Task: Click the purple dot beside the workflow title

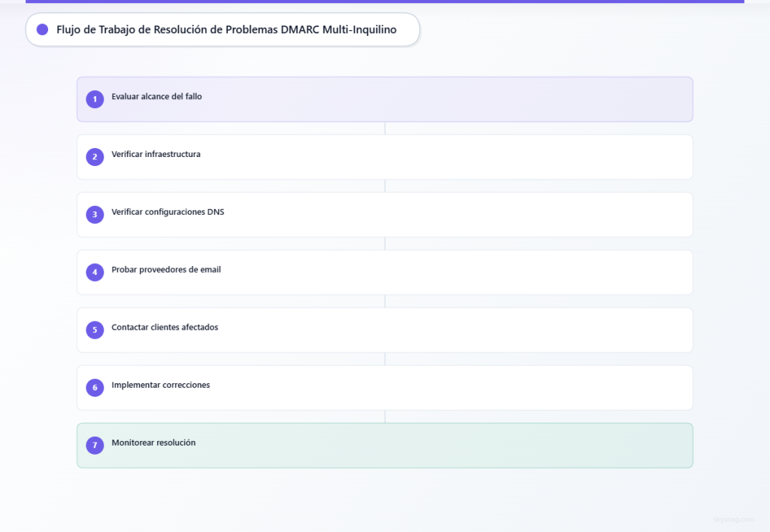Action: [x=42, y=29]
